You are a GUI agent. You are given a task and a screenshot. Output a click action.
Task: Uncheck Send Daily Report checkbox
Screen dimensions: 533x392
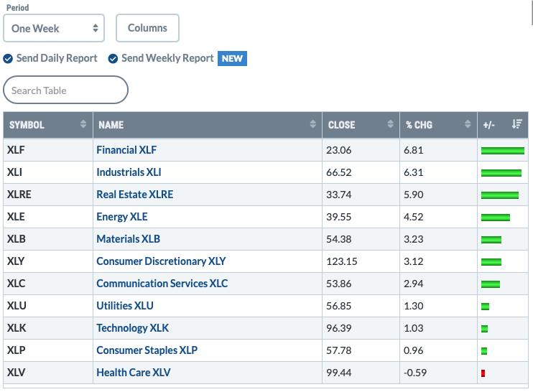click(x=8, y=59)
